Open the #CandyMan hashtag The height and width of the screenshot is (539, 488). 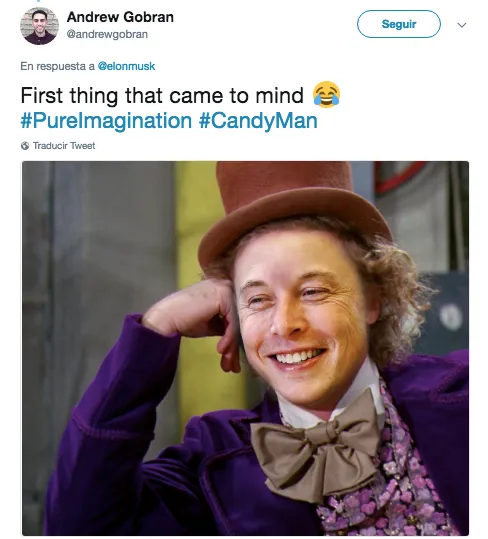[258, 121]
